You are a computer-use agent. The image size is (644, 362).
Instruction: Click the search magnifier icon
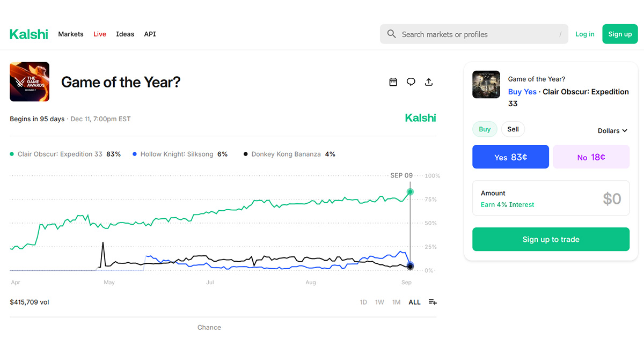click(391, 34)
